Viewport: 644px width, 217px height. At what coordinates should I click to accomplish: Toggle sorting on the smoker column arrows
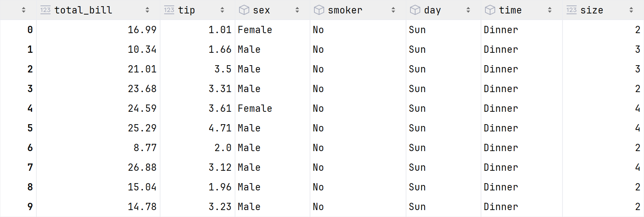(x=393, y=10)
